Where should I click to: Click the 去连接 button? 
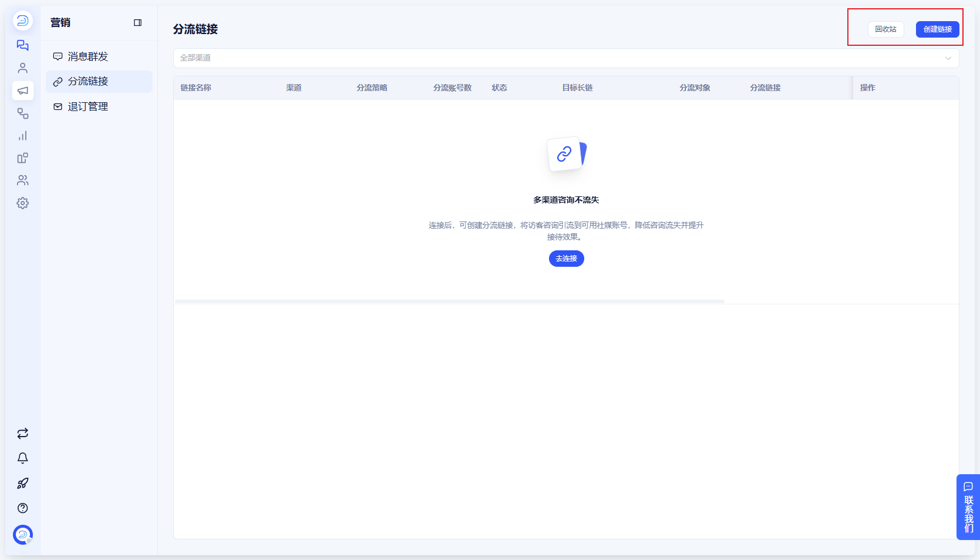566,259
